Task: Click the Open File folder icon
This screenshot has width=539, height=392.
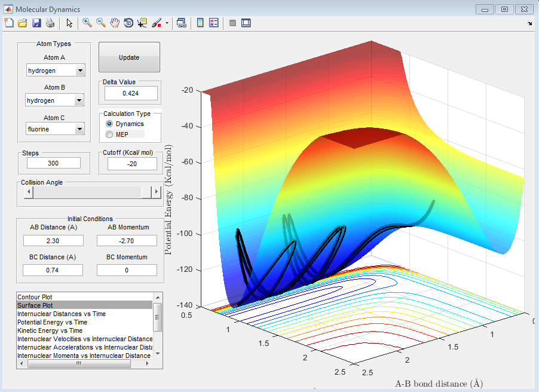Action: pos(23,23)
